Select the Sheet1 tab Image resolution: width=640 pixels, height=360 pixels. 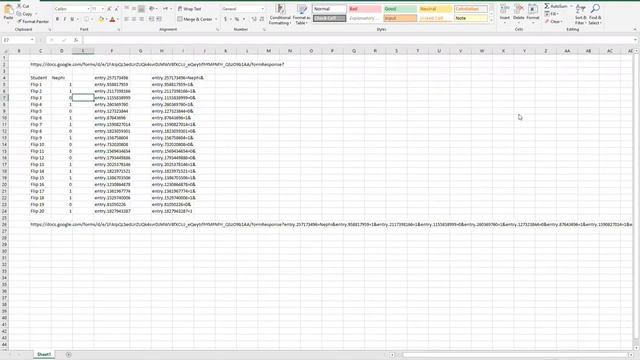[x=44, y=354]
